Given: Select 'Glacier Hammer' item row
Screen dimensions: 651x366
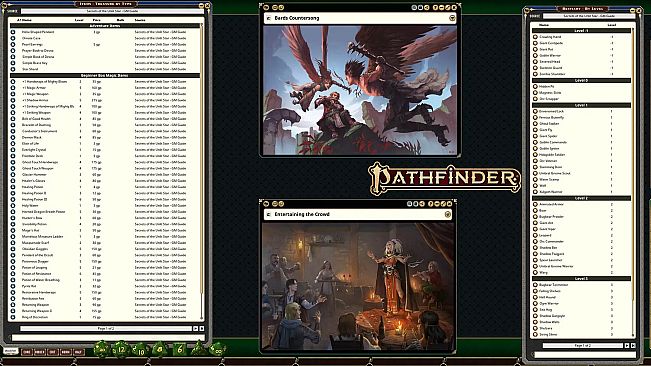Looking at the screenshot, I should pyautogui.click(x=105, y=175).
